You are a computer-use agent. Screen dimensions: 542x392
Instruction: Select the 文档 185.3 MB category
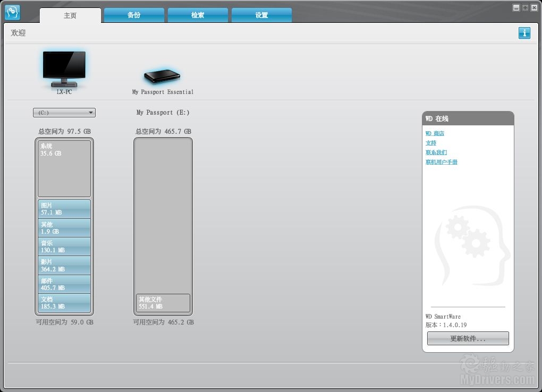coord(64,303)
